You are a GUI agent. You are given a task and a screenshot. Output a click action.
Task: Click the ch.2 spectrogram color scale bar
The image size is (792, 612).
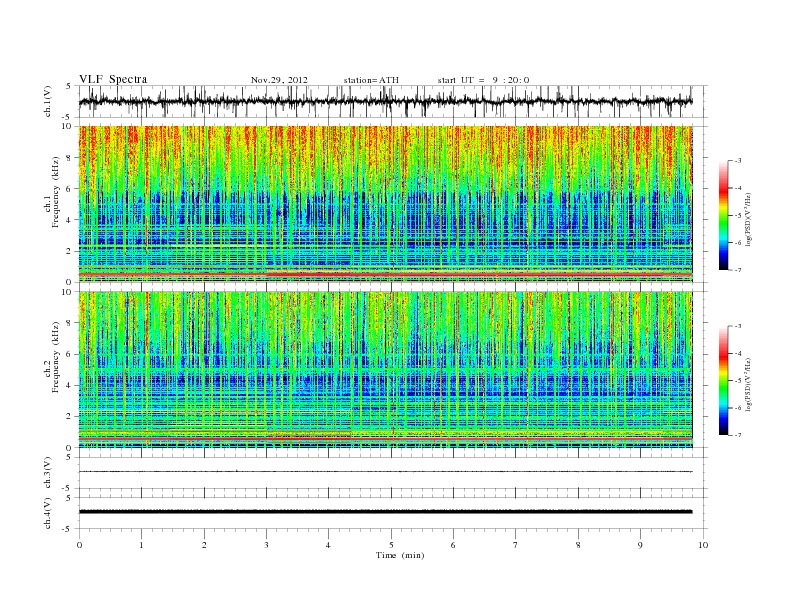(x=723, y=381)
